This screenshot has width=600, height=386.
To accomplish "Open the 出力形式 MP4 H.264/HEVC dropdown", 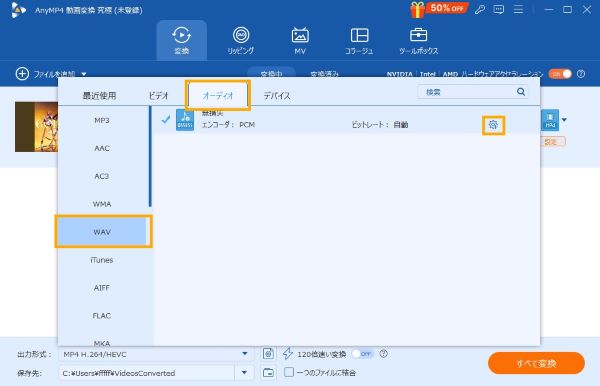I will 155,354.
